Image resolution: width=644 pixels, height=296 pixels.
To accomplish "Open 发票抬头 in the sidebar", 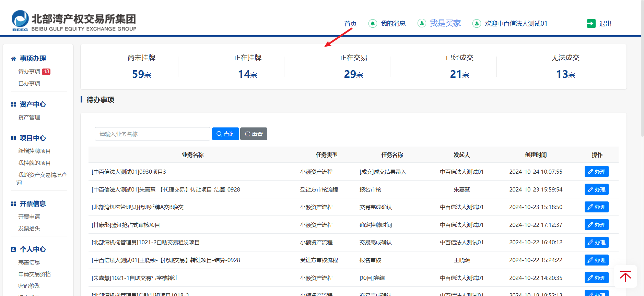I will [x=29, y=228].
